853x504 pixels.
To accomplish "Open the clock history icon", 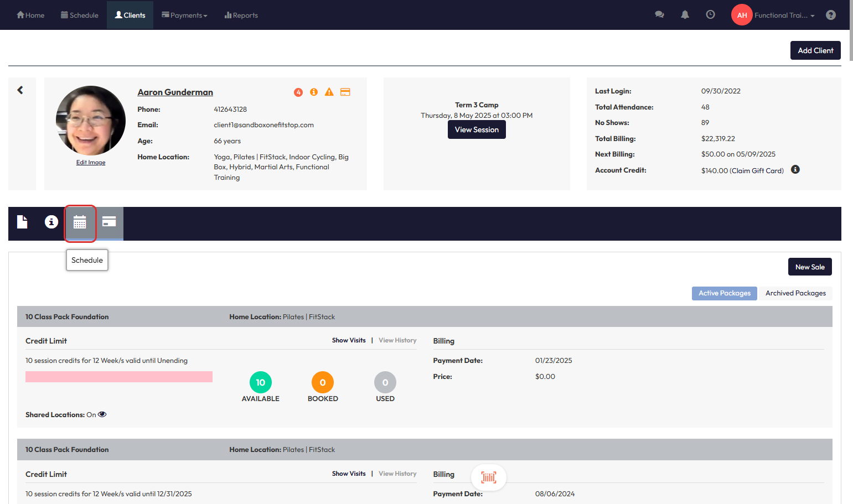I will click(x=710, y=15).
